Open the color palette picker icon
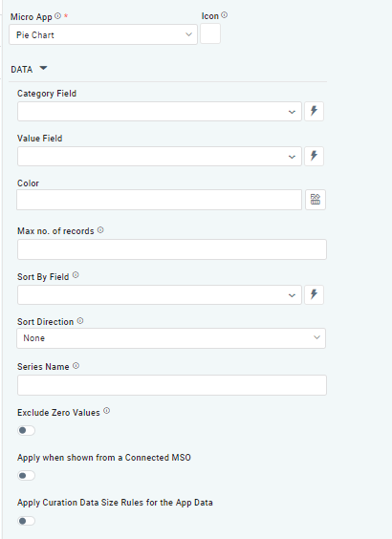 tap(316, 200)
